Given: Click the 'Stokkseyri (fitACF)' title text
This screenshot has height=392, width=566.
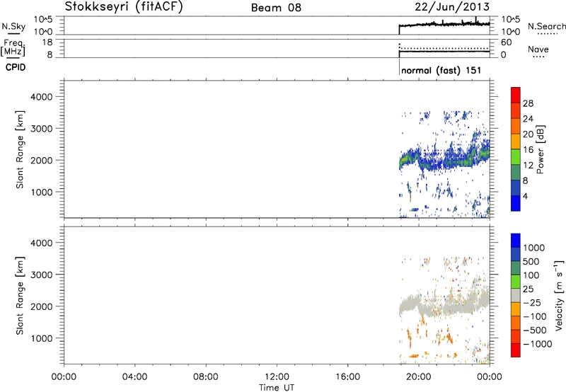Looking at the screenshot, I should pos(124,7).
